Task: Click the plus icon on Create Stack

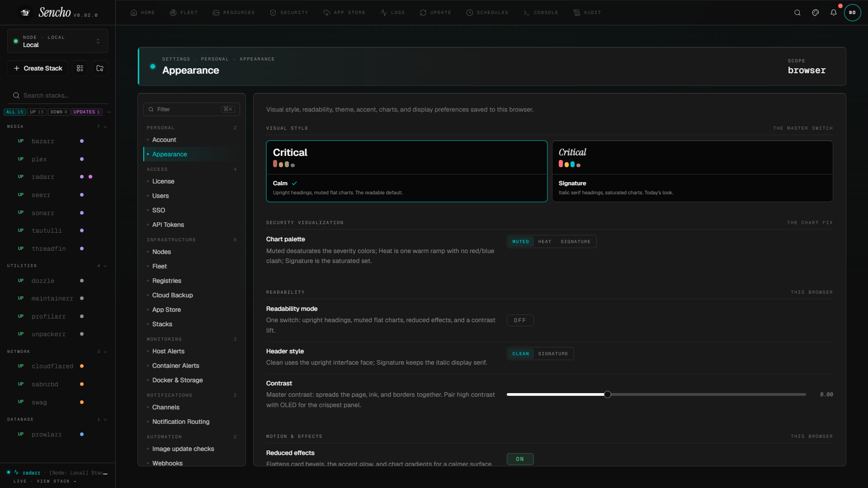Action: point(17,68)
